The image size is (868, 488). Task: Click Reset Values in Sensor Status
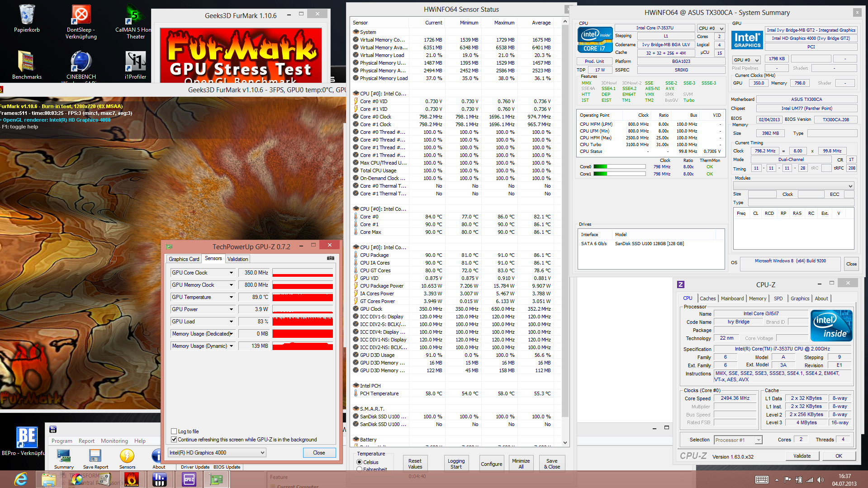415,464
